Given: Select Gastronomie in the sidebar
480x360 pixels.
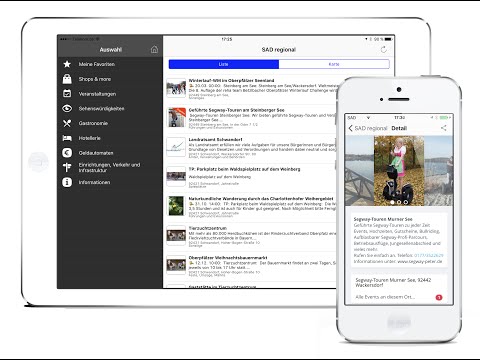Looking at the screenshot, I should click(93, 123).
